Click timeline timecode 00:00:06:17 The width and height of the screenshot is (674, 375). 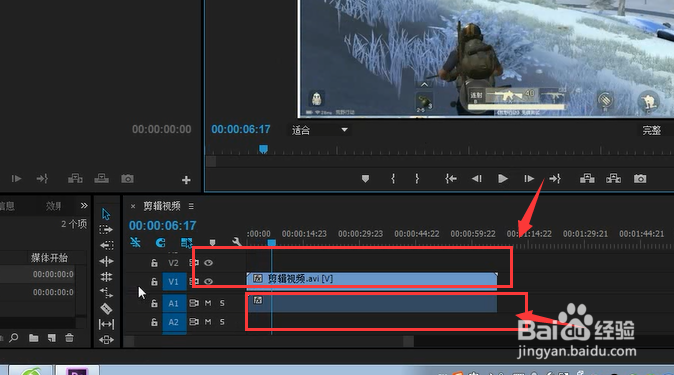click(x=162, y=225)
